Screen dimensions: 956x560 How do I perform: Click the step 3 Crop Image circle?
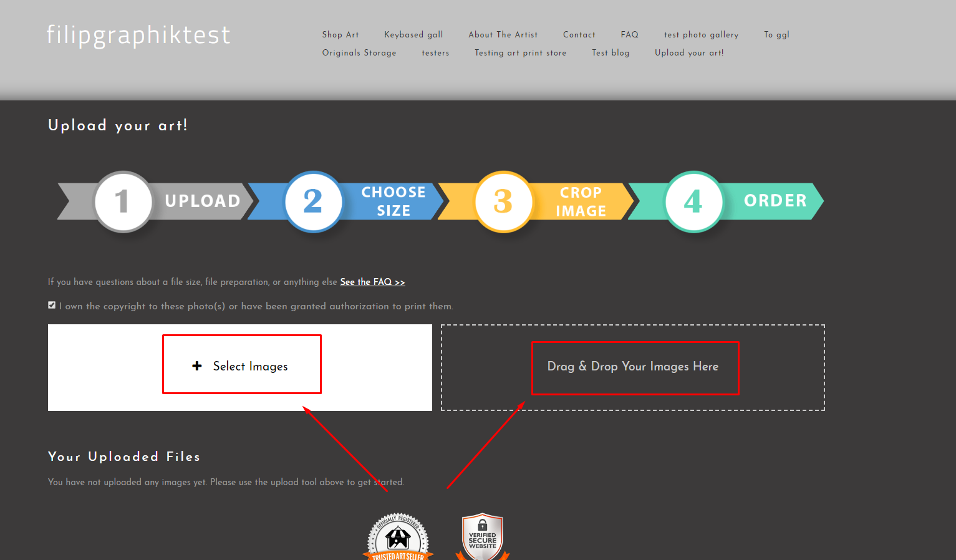(503, 201)
